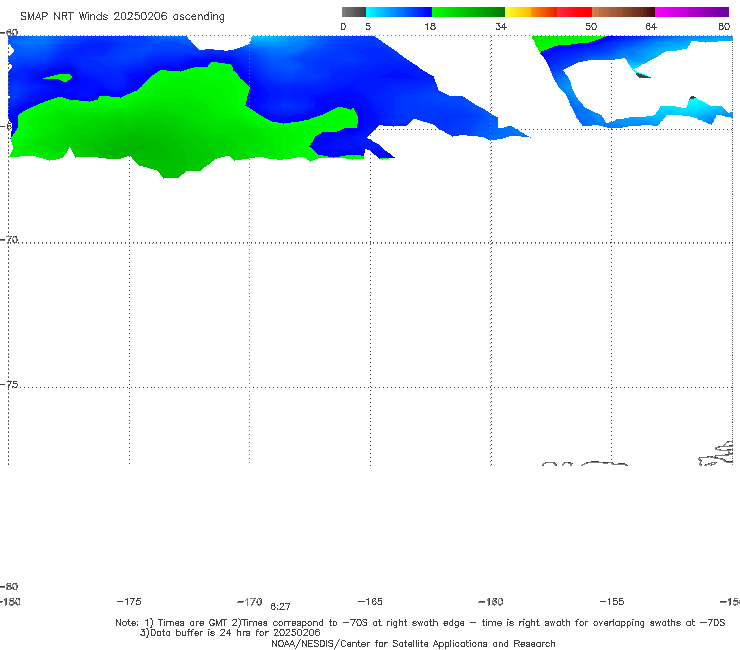Click the color bar label "34"
740x650 pixels.
tap(501, 27)
